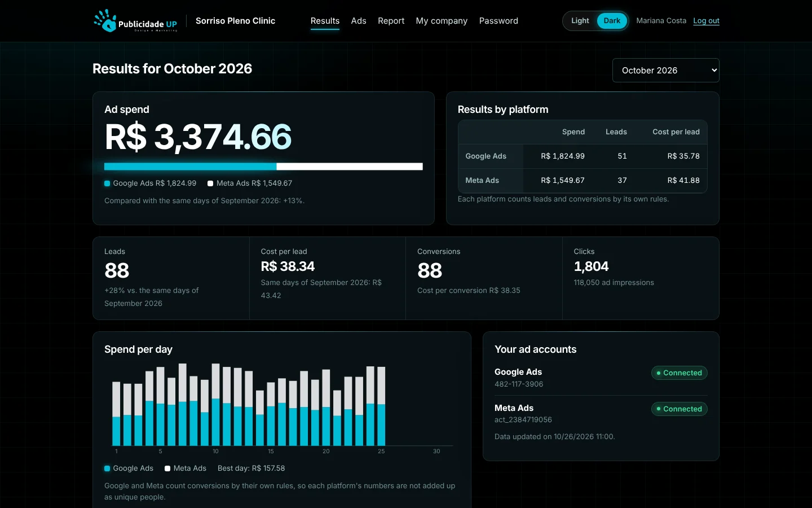812x508 pixels.
Task: Click the 88 value in the Leads card
Action: click(x=117, y=271)
